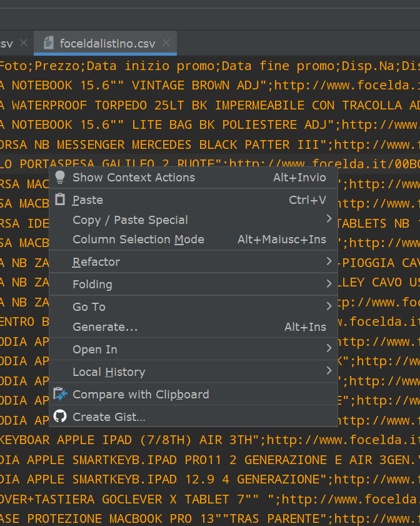Click text 'MESSENGER MERCEDES BLACK PATTER III'
The width and height of the screenshot is (420, 526).
[x=188, y=144]
